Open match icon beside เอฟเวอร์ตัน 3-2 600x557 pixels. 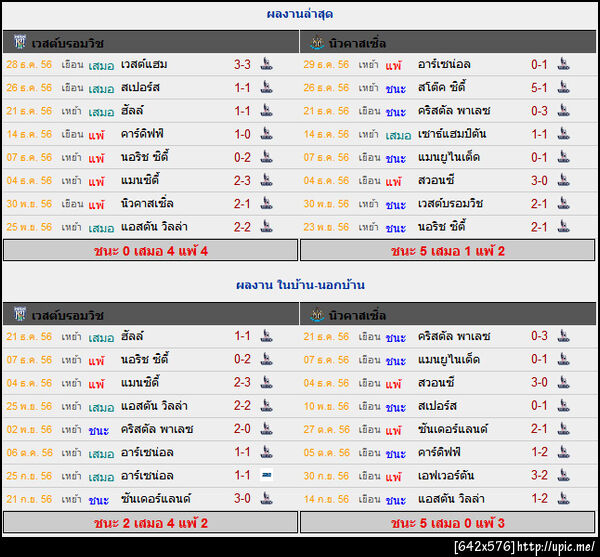[x=563, y=475]
